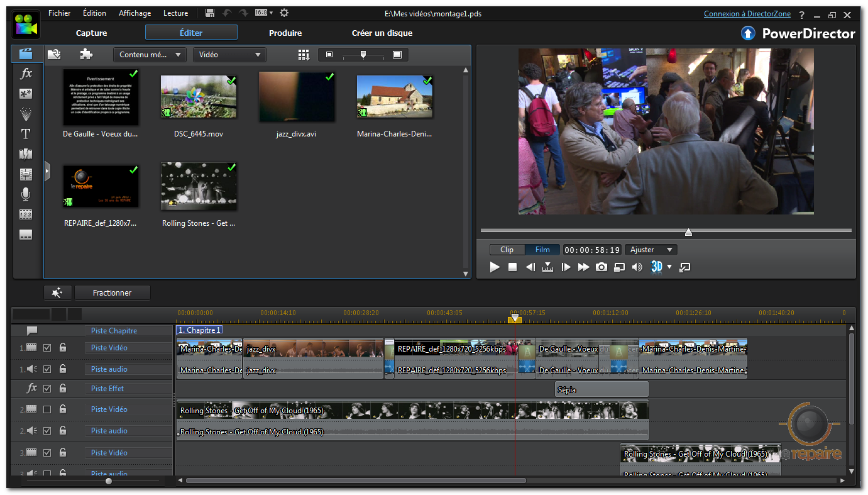The height and width of the screenshot is (495, 868).
Task: Click the Connexion à DirectorZone link
Action: pos(747,14)
